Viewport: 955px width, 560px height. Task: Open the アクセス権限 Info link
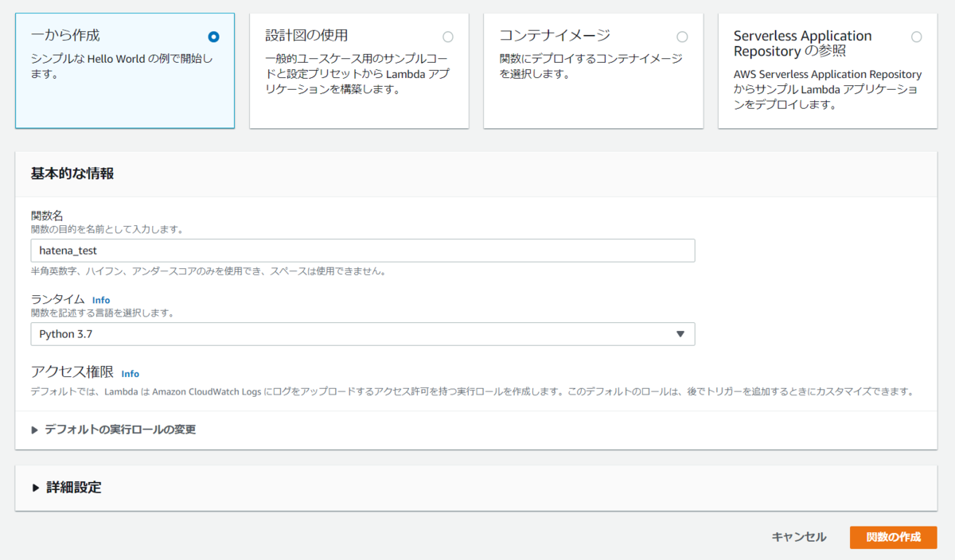[x=130, y=374]
